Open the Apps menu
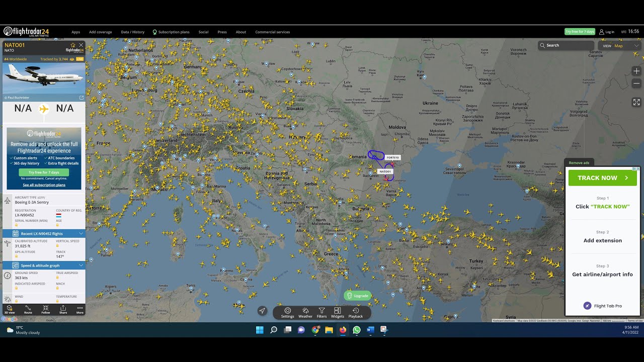 [x=75, y=32]
